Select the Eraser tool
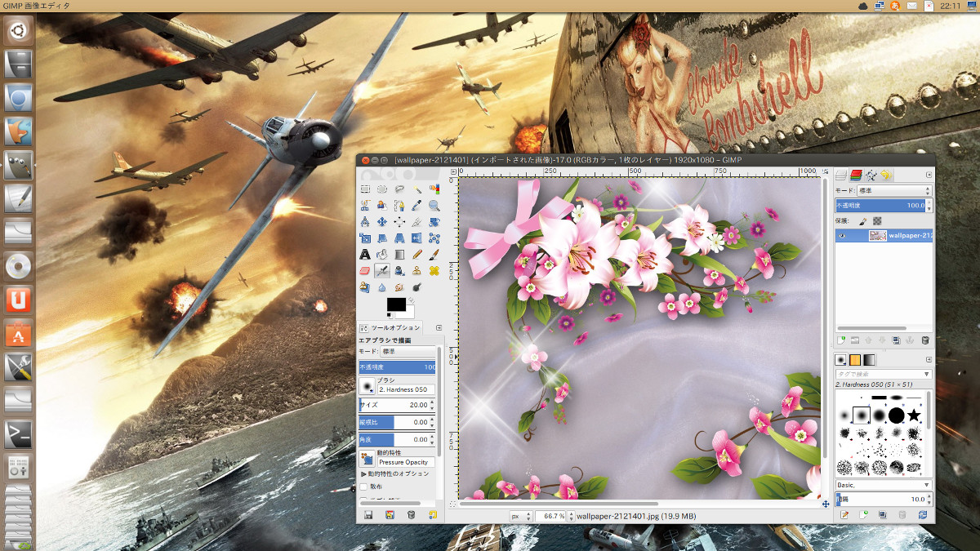Viewport: 980px width, 551px height. pyautogui.click(x=365, y=270)
